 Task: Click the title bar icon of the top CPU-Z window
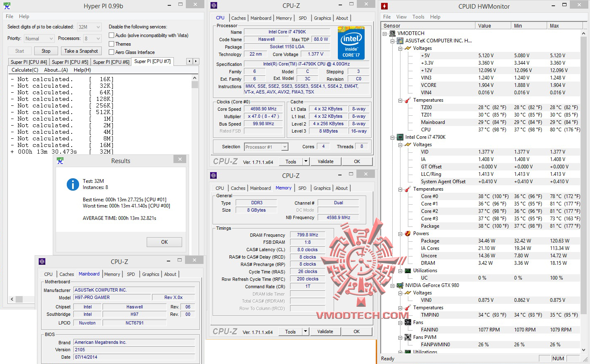[213, 5]
